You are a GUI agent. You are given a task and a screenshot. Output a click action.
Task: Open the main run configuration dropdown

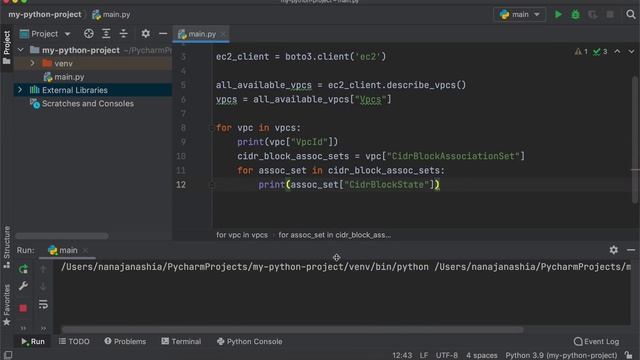point(520,15)
